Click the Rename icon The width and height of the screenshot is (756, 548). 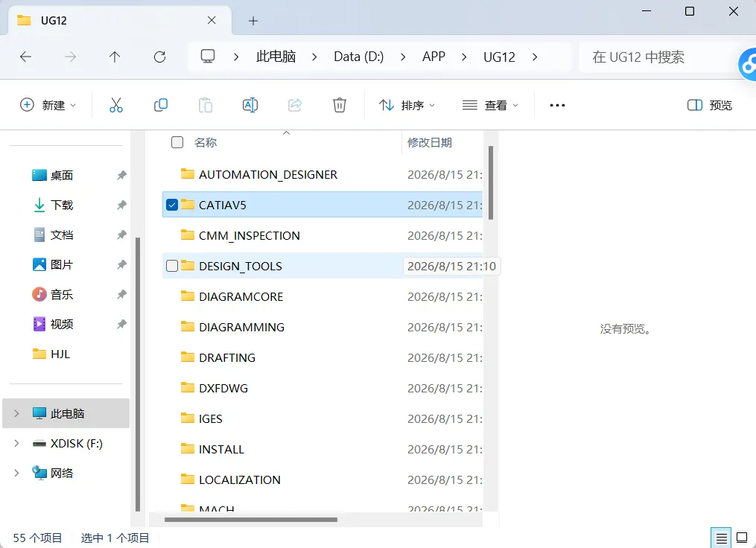click(x=250, y=105)
